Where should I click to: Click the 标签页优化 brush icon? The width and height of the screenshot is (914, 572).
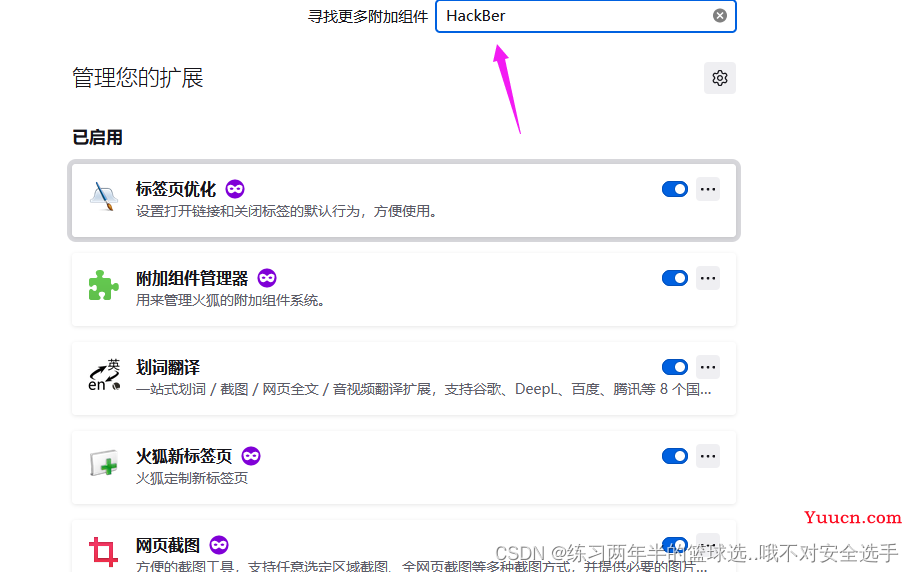coord(104,196)
